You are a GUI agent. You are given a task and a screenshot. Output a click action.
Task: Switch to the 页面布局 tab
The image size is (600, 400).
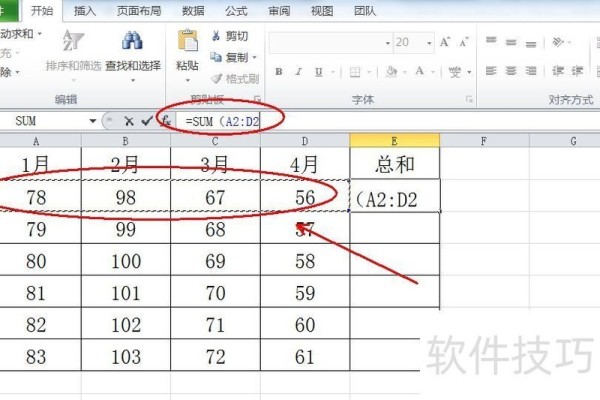tap(139, 11)
